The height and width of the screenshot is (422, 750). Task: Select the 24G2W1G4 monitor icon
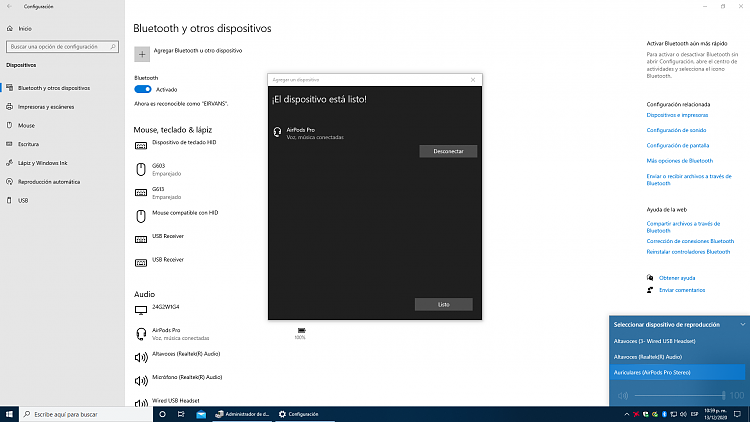tap(141, 310)
